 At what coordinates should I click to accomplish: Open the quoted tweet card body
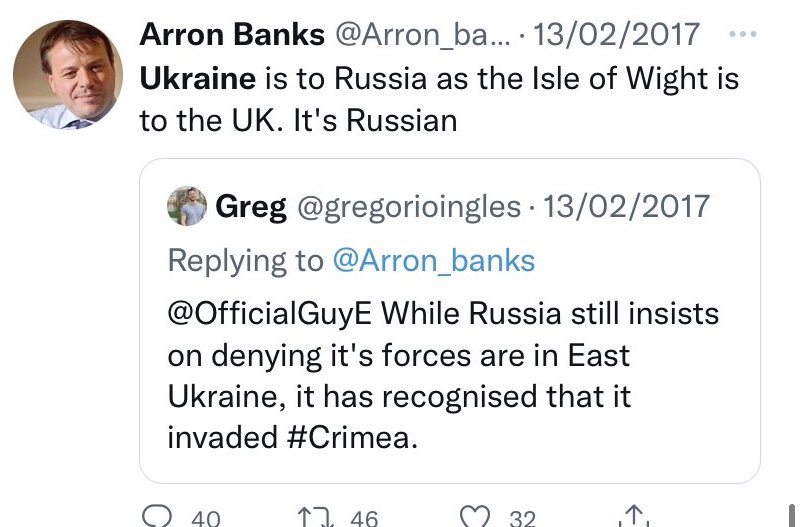(450, 321)
